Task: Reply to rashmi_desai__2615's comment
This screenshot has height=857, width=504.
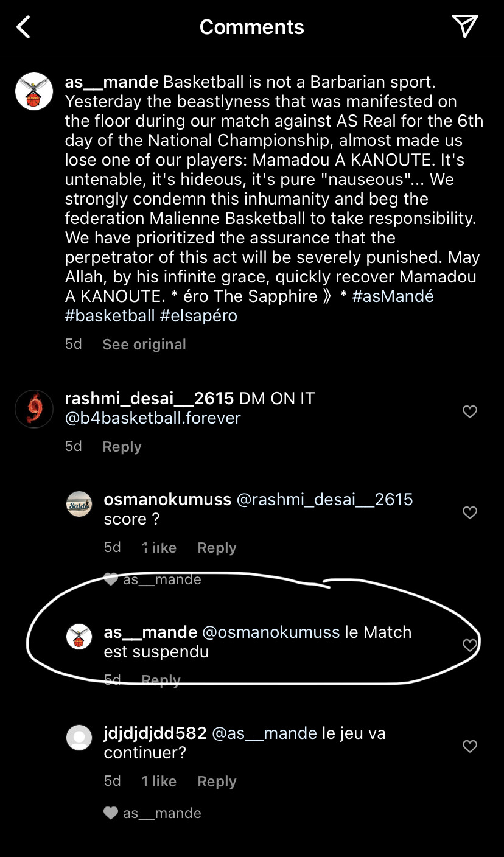Action: (x=122, y=447)
